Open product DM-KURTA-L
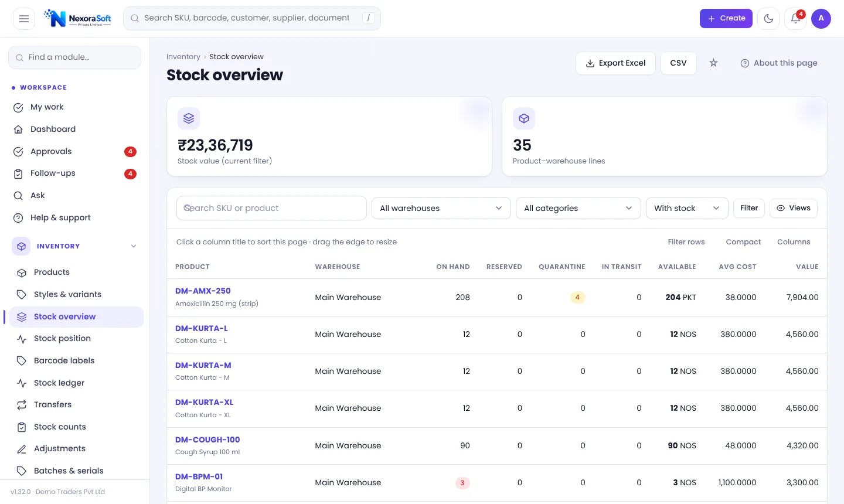 (x=202, y=329)
